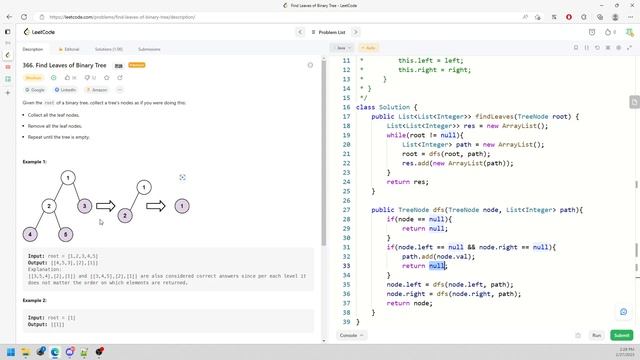Open the Description tab
Image resolution: width=640 pixels, height=360 pixels.
pyautogui.click(x=33, y=49)
